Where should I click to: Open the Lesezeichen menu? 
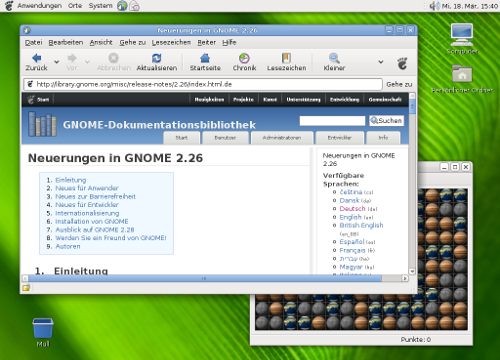click(x=171, y=42)
